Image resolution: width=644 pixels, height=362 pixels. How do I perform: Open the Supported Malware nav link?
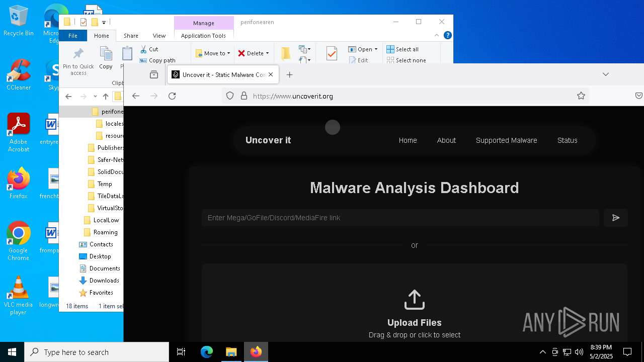507,140
